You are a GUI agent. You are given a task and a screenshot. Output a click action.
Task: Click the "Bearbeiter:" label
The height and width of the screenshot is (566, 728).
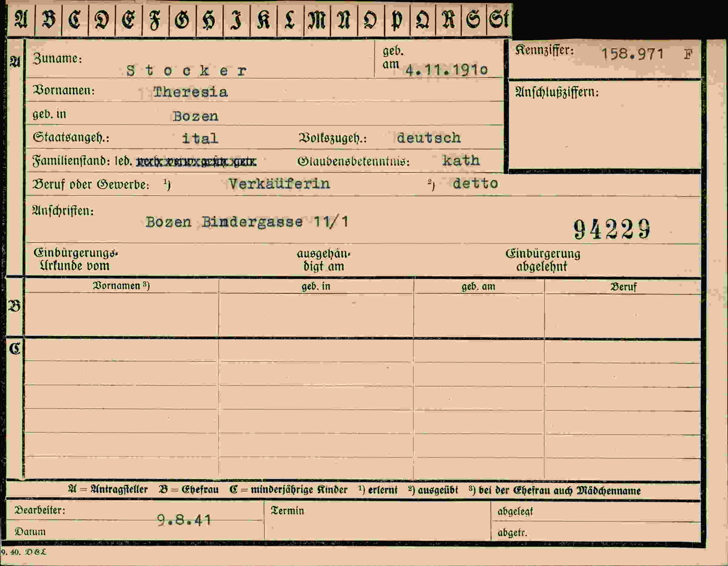40,510
